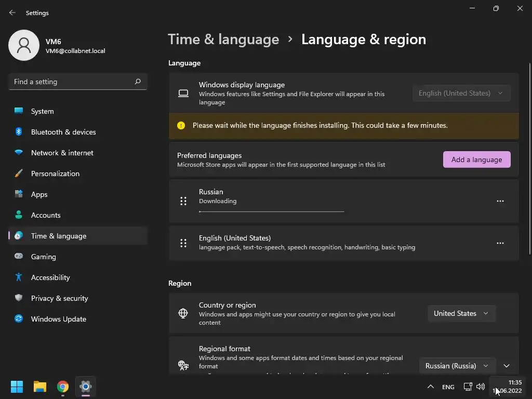The image size is (532, 399).
Task: Launch Google Chrome from the taskbar
Action: [x=63, y=387]
